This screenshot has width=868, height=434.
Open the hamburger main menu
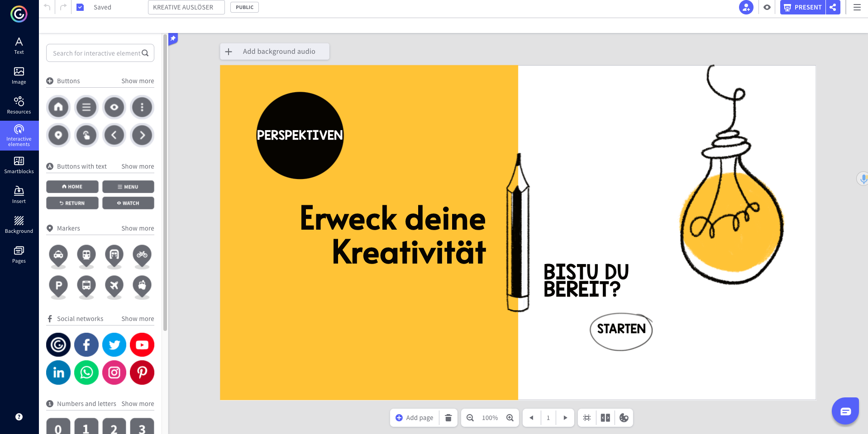coord(857,7)
